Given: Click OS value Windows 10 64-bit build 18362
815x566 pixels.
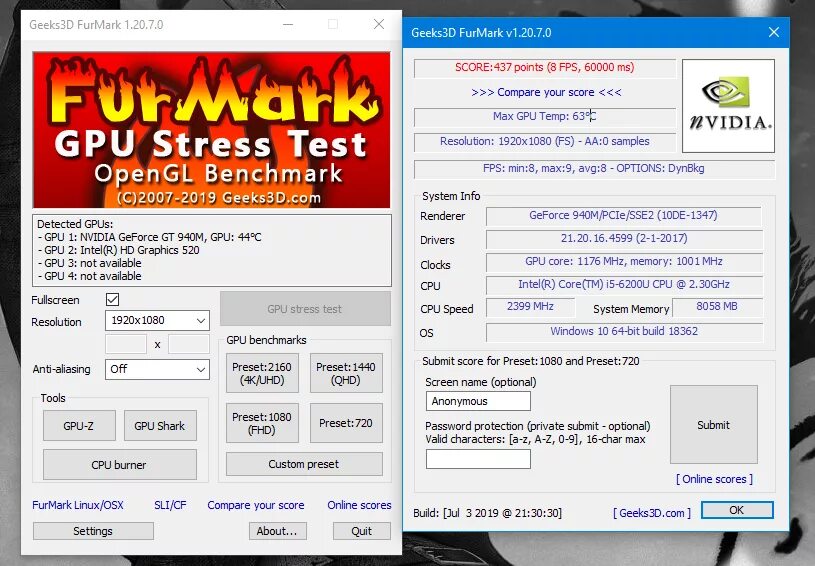Looking at the screenshot, I should point(624,332).
